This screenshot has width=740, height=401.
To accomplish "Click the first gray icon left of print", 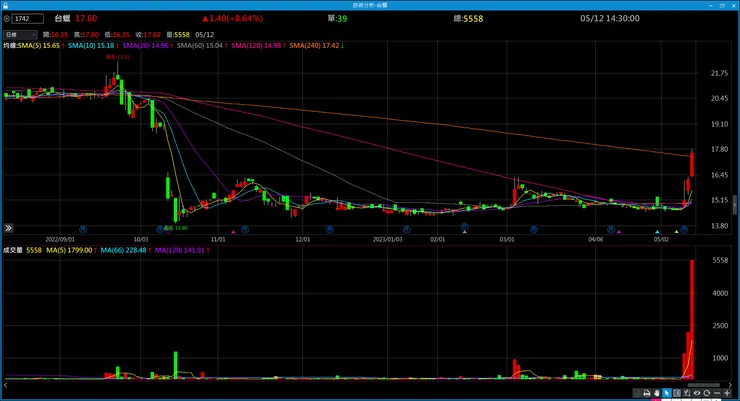I will pyautogui.click(x=637, y=393).
